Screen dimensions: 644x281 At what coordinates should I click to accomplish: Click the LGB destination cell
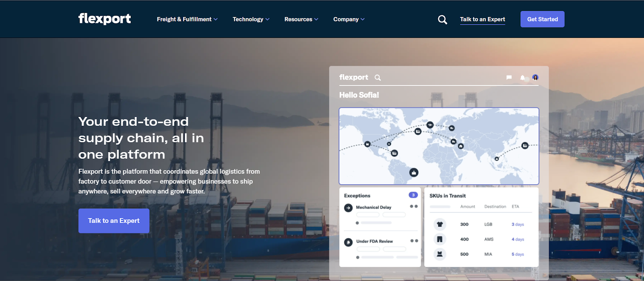(x=488, y=224)
